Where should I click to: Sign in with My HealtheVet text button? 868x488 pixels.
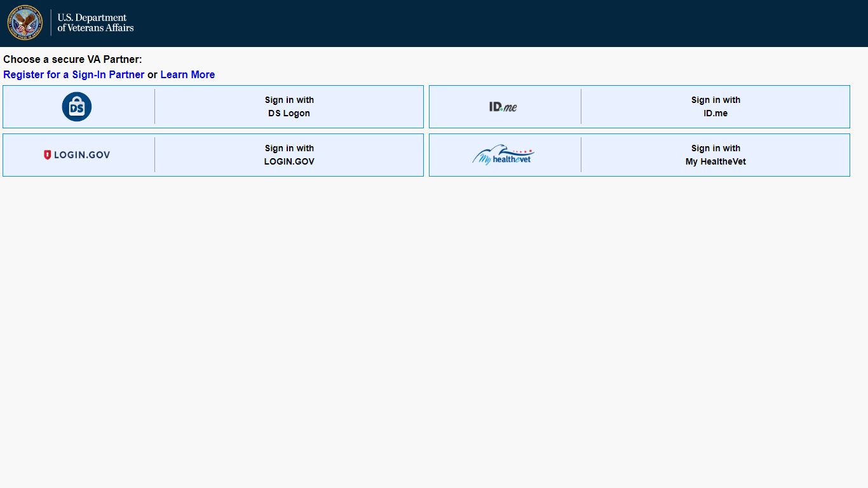click(x=715, y=155)
